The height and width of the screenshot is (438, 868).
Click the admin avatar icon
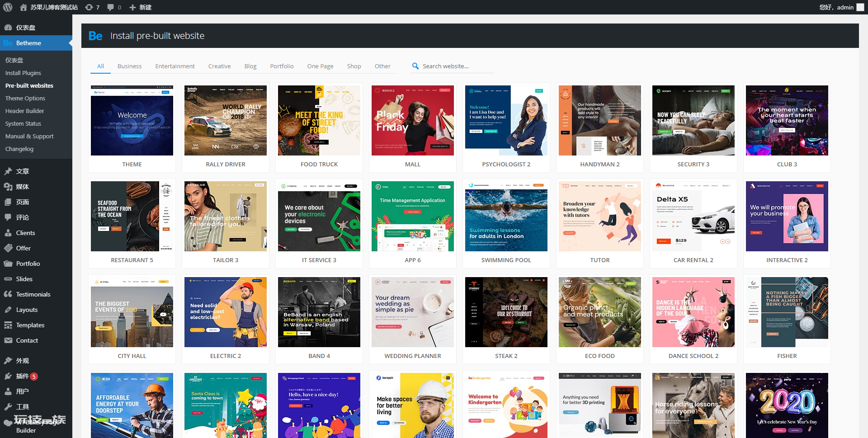(x=860, y=7)
